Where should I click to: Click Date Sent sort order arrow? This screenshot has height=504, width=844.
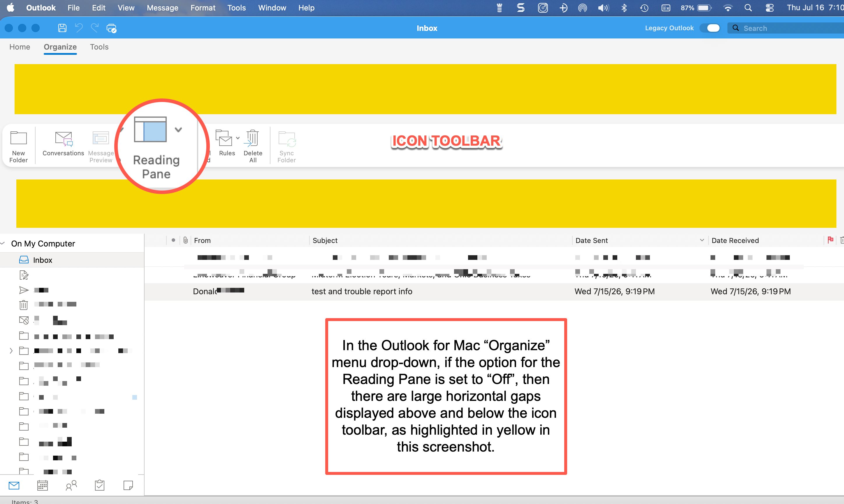(x=702, y=240)
